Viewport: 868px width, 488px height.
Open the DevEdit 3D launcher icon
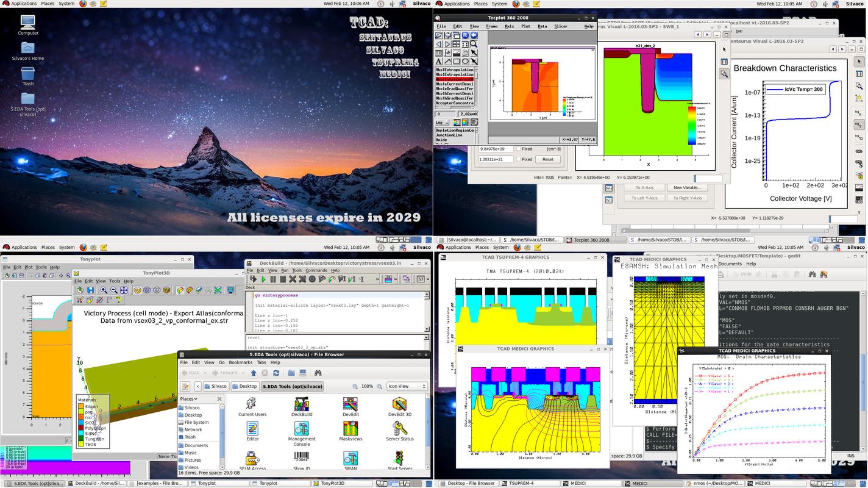[400, 404]
